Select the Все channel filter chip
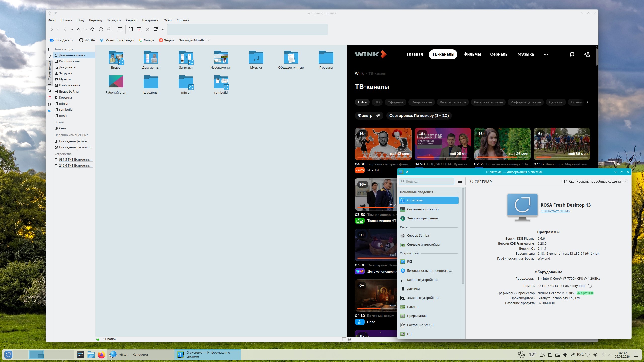The image size is (644, 362). [x=362, y=102]
